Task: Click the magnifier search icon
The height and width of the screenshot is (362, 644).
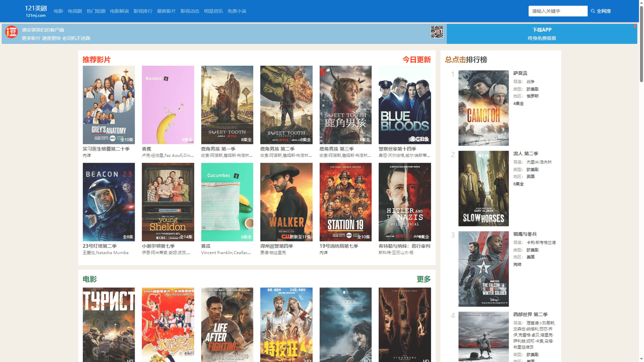Action: 593,11
